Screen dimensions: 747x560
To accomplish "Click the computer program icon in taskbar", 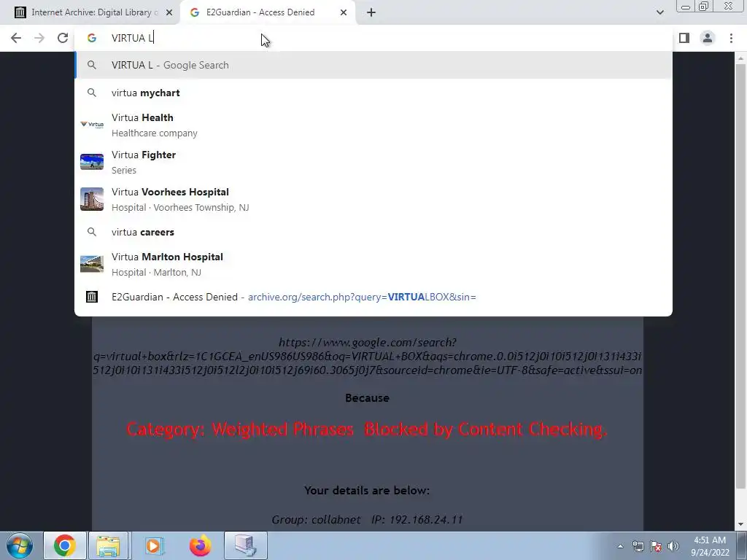I will tap(246, 545).
